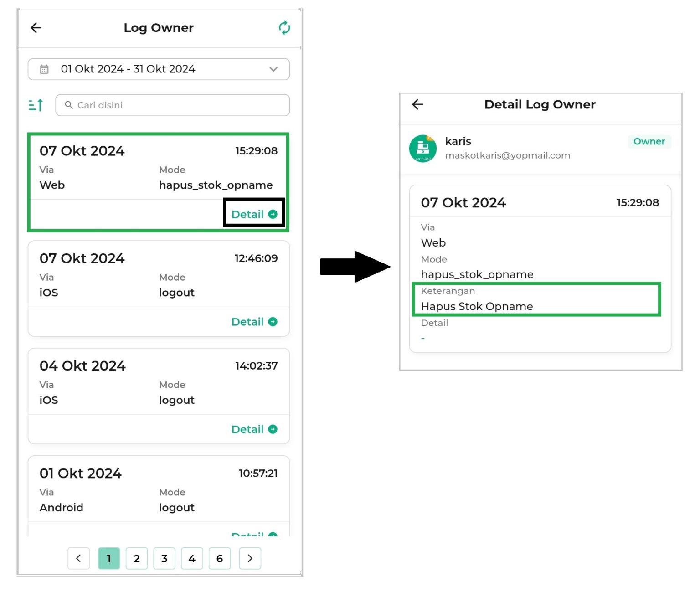This screenshot has height=592, width=700.
Task: Click the back arrow on Detail Log Owner screen
Action: pyautogui.click(x=417, y=104)
